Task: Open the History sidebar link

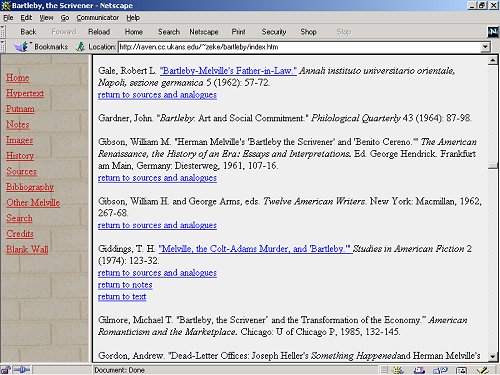Action: point(20,156)
